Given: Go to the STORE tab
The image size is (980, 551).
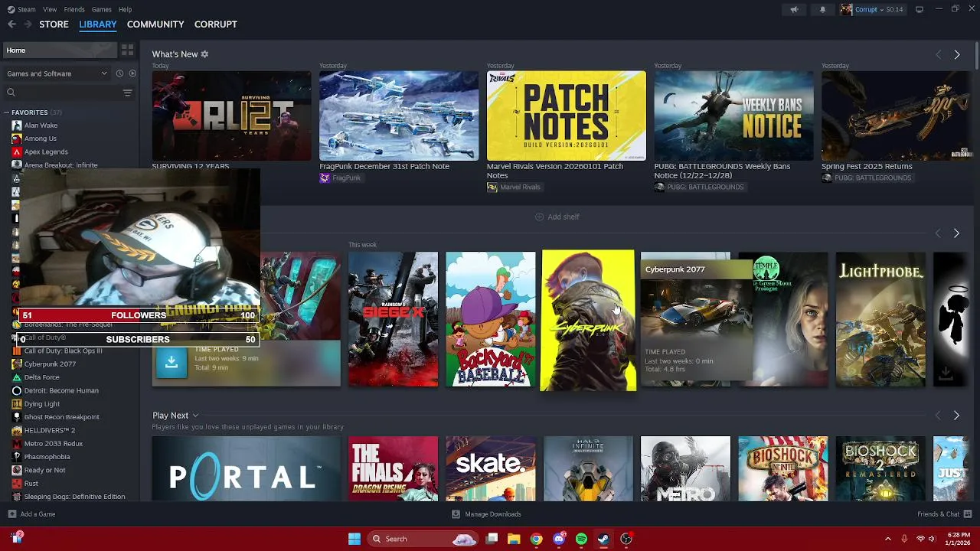Looking at the screenshot, I should click(x=54, y=24).
